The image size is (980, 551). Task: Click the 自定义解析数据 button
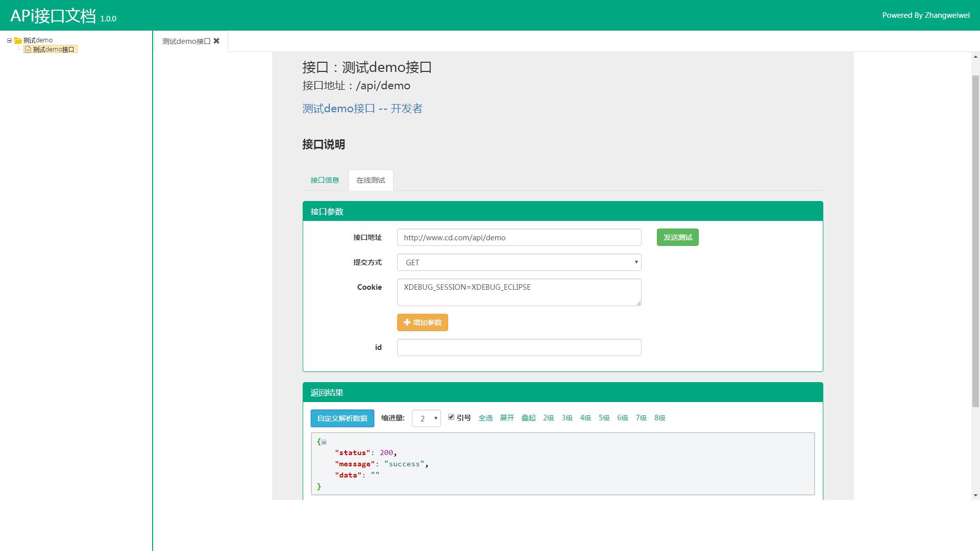(x=342, y=418)
